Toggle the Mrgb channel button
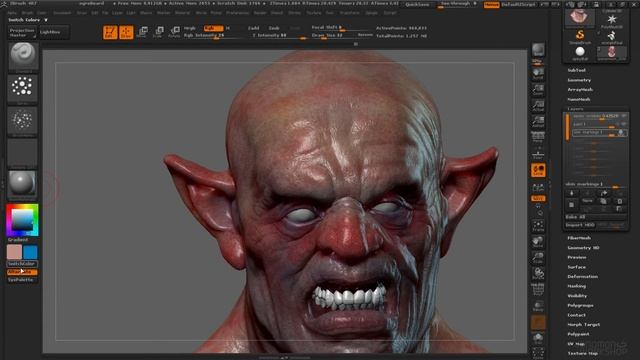This screenshot has height=360, width=640. coord(189,28)
